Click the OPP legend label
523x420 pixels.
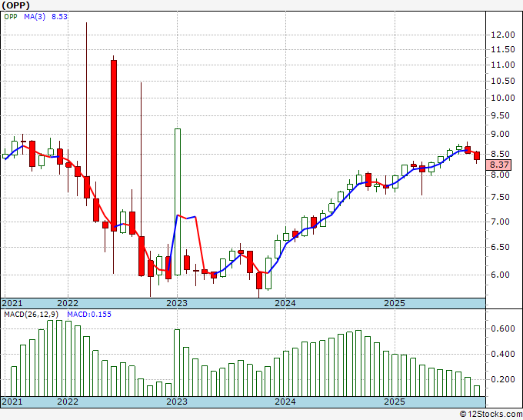click(x=11, y=17)
